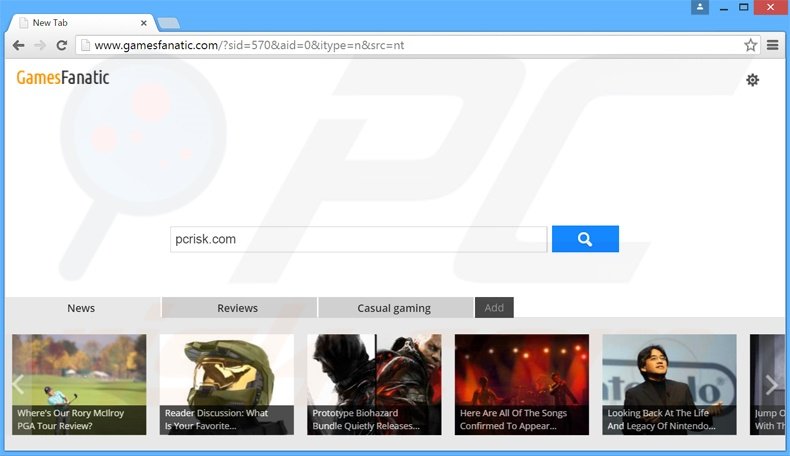Screen dimensions: 790x456
Task: Show previous news items with left arrow
Action: pyautogui.click(x=18, y=384)
